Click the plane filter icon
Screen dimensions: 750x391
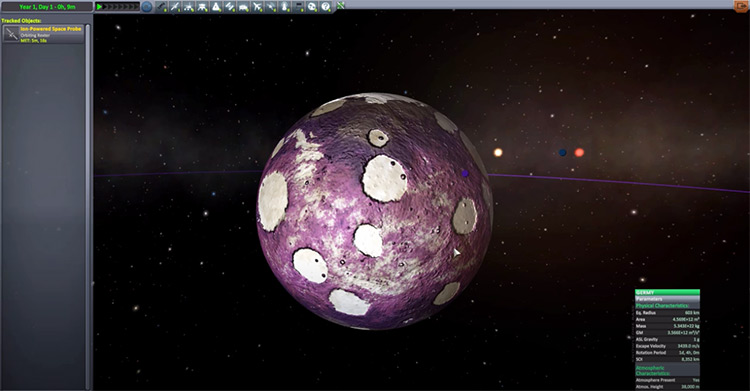[x=257, y=7]
